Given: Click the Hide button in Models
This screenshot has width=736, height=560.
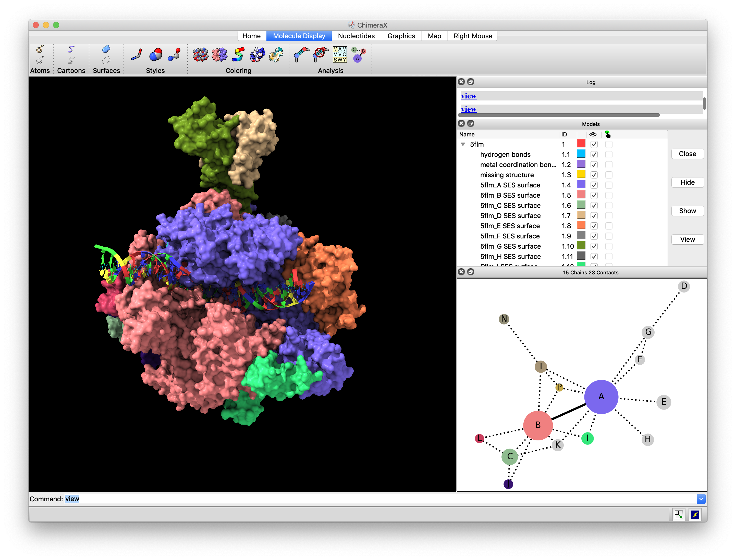Looking at the screenshot, I should (687, 182).
